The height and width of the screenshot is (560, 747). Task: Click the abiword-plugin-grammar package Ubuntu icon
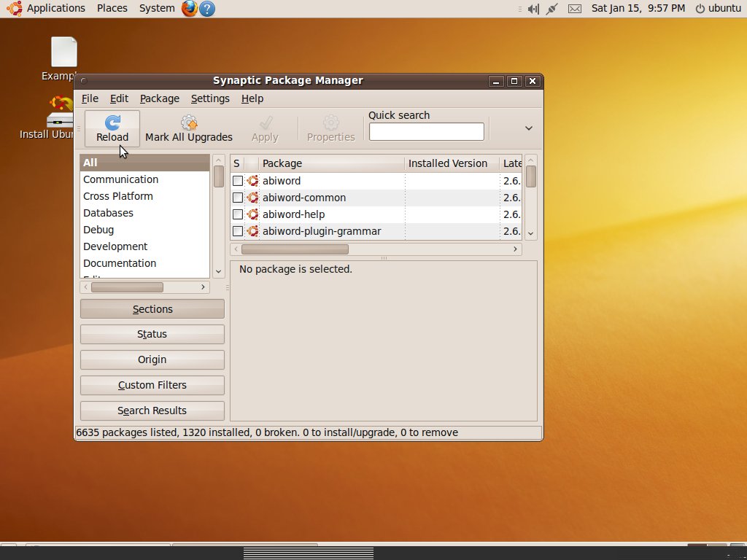252,231
